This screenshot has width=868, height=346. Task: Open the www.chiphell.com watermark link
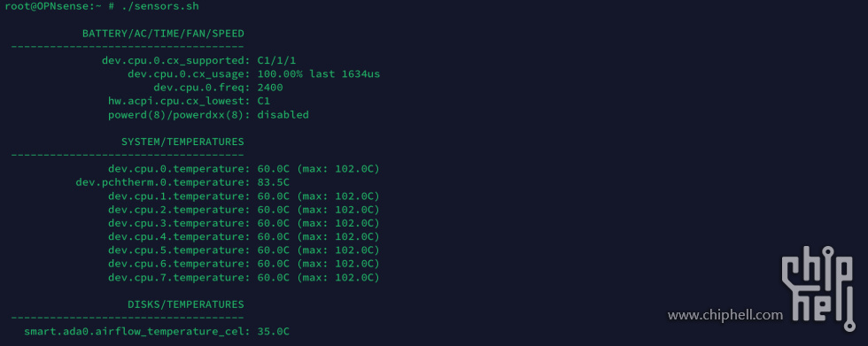[725, 316]
